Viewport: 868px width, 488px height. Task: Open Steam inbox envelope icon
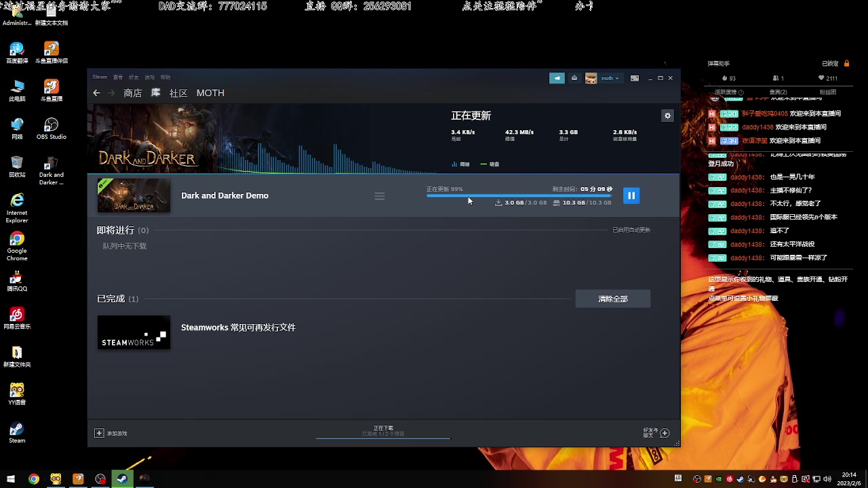[x=574, y=78]
